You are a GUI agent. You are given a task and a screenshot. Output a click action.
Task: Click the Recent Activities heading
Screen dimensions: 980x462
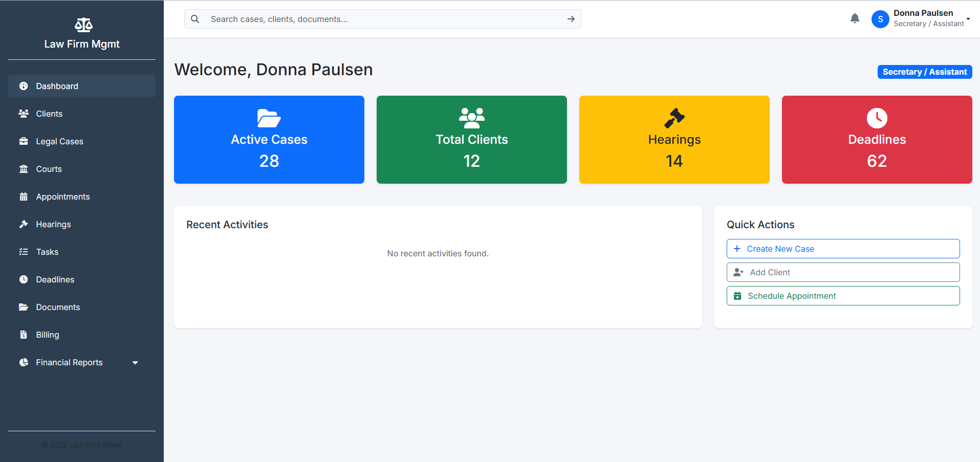227,225
